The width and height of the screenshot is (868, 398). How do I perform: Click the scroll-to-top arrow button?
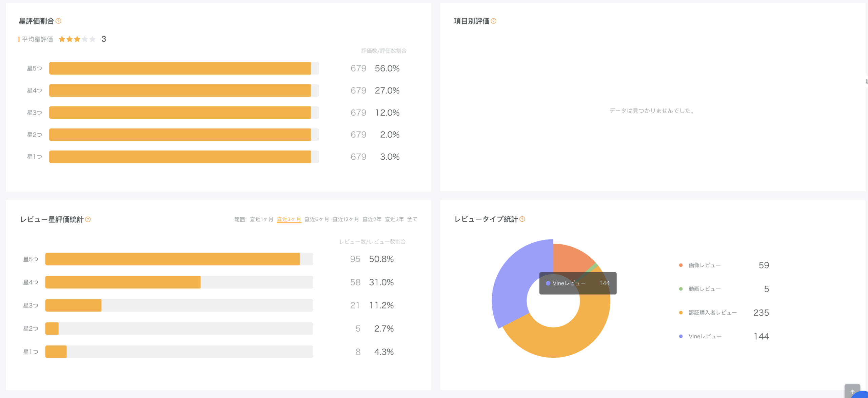pos(852,391)
